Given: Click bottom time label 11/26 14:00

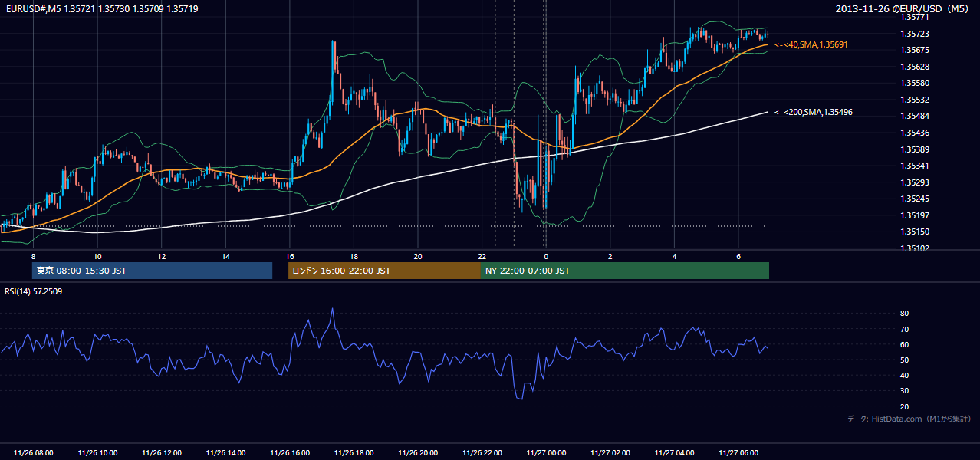Looking at the screenshot, I should coord(225,453).
